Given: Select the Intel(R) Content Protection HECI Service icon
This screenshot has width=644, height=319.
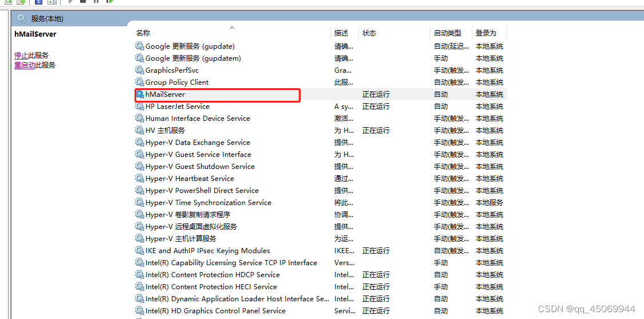Looking at the screenshot, I should [x=140, y=286].
